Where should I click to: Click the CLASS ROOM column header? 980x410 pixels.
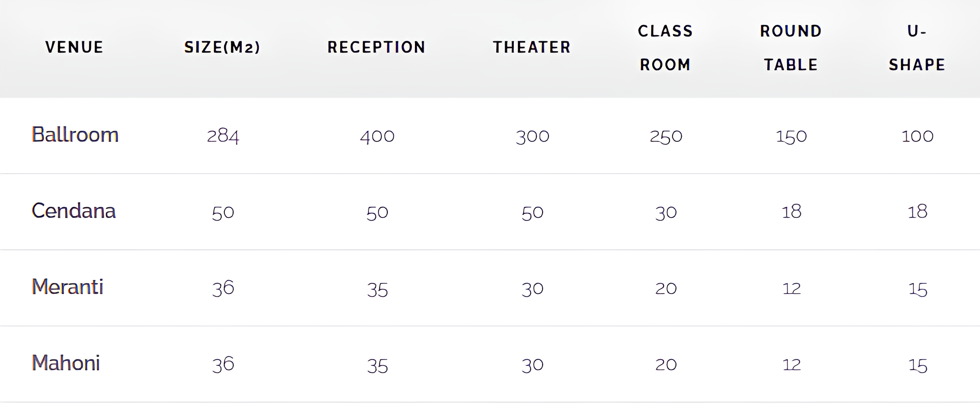click(x=665, y=48)
